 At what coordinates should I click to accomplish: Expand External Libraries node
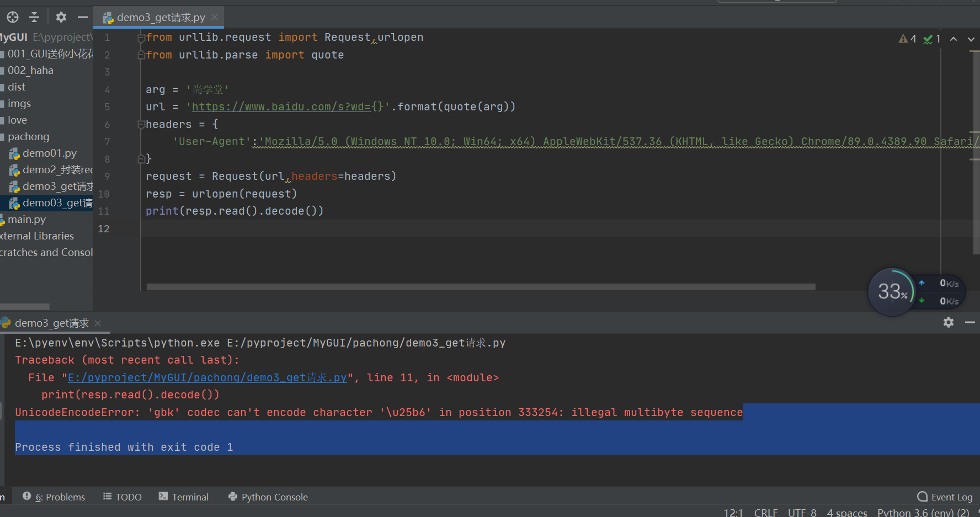coord(37,236)
